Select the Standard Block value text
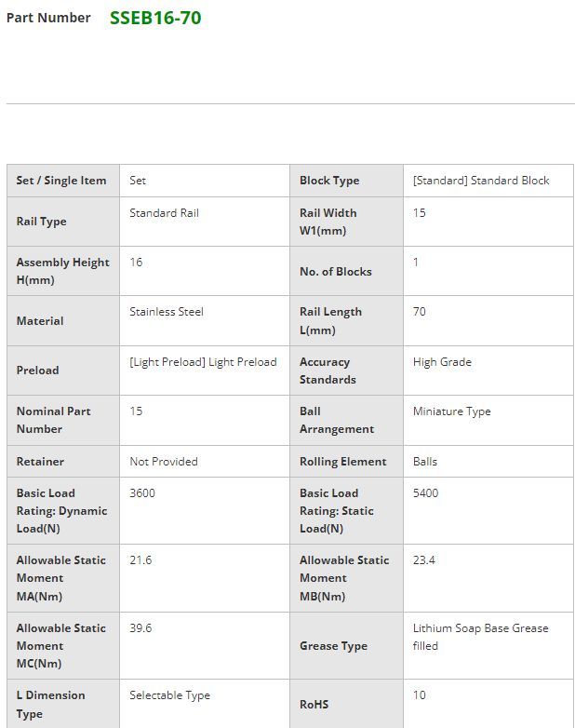Image resolution: width=575 pixels, height=728 pixels. 481,181
